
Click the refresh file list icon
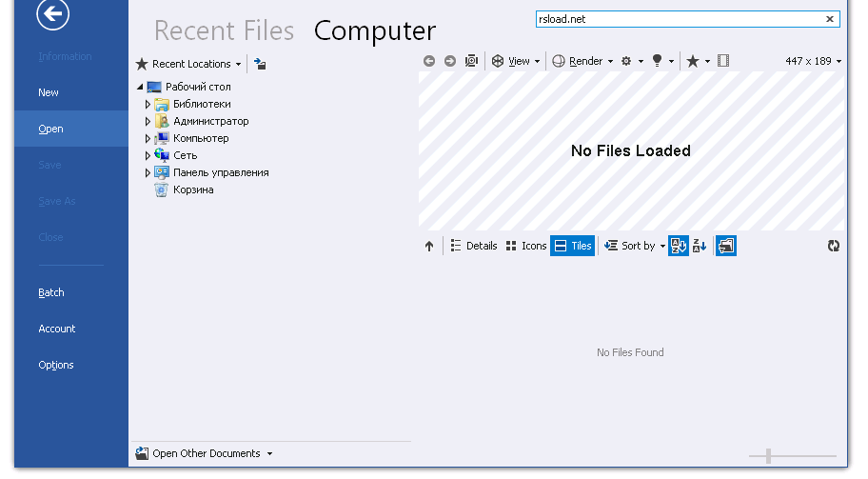point(834,246)
